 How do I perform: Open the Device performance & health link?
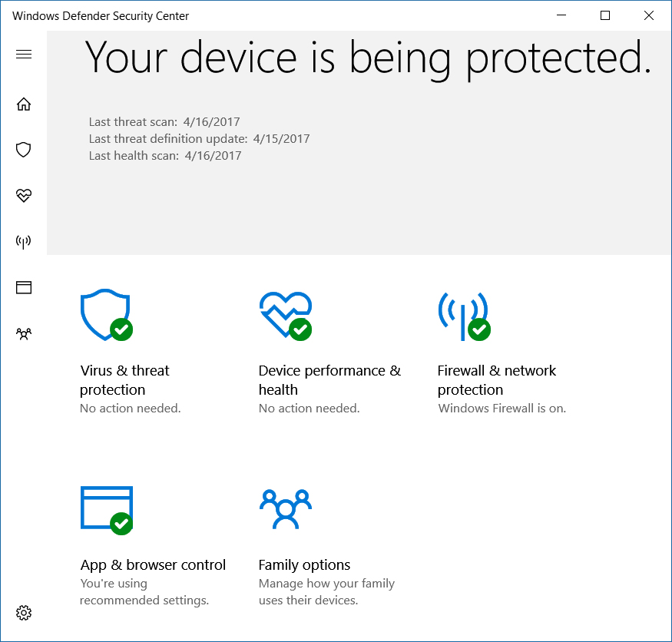329,379
